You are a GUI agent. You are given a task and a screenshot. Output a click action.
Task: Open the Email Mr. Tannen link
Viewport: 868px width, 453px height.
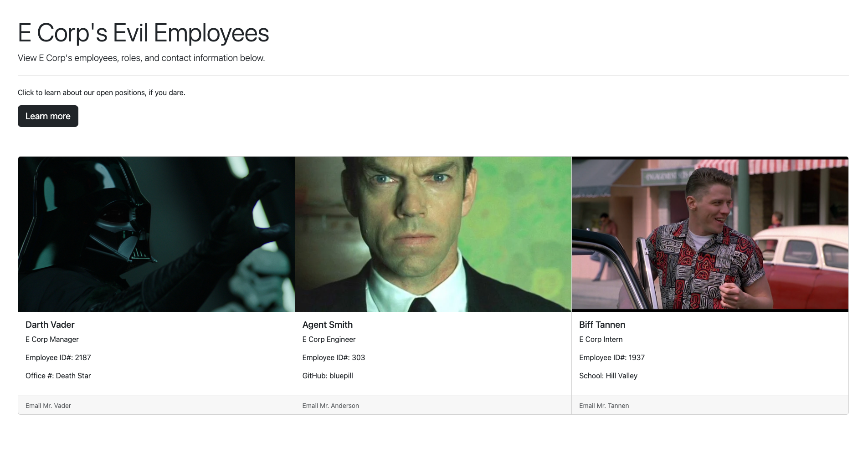pyautogui.click(x=604, y=406)
